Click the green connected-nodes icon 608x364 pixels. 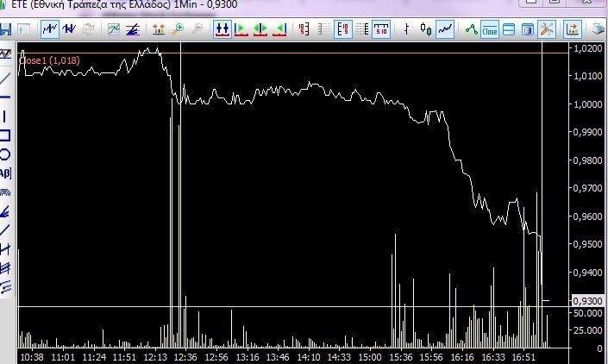click(471, 29)
